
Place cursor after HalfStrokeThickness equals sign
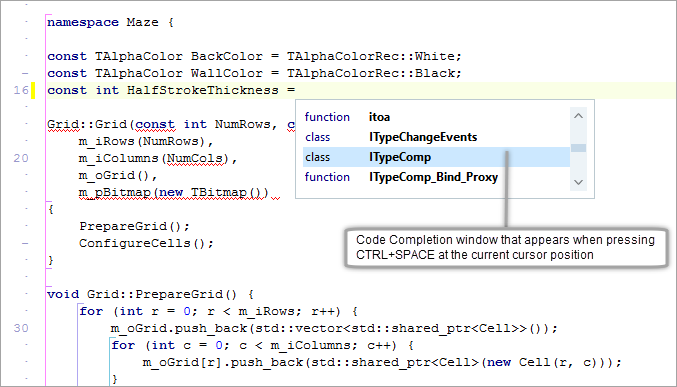tap(297, 90)
